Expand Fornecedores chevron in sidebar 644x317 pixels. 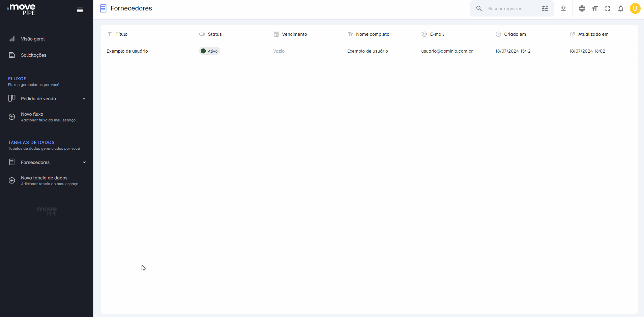click(84, 162)
